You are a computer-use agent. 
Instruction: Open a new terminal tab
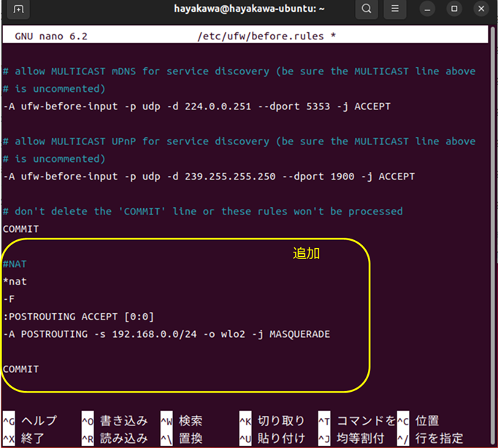pos(18,9)
